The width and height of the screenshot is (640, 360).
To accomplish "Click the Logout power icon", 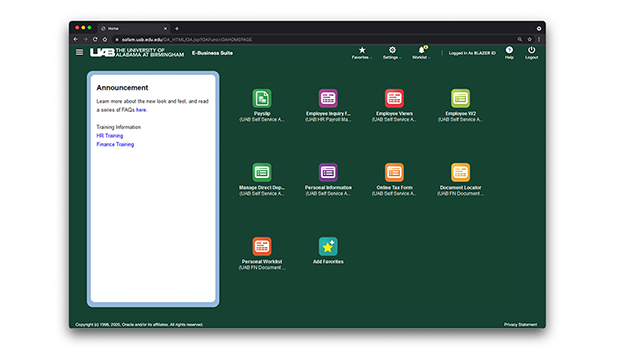I will click(531, 53).
